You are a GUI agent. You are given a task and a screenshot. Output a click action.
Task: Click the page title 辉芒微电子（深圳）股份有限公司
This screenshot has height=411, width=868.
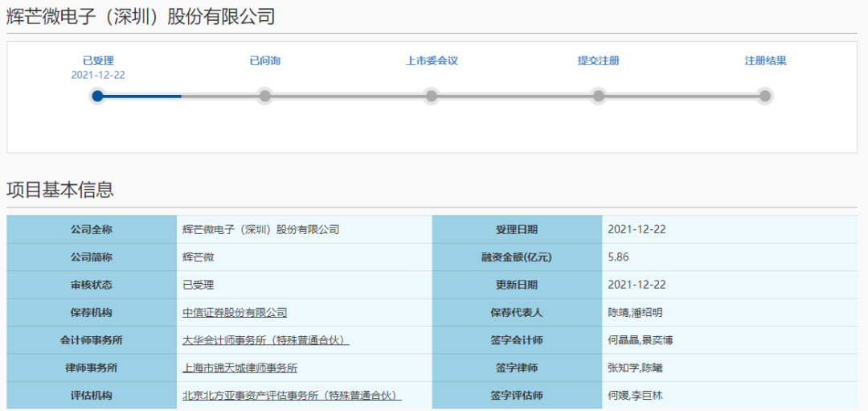141,17
